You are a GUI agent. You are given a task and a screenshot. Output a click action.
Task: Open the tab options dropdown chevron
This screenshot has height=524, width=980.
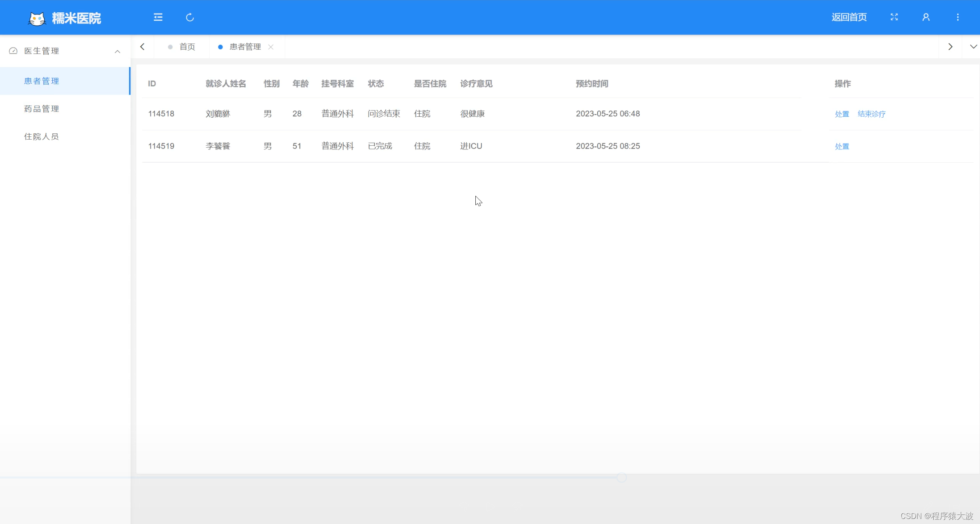pyautogui.click(x=973, y=47)
